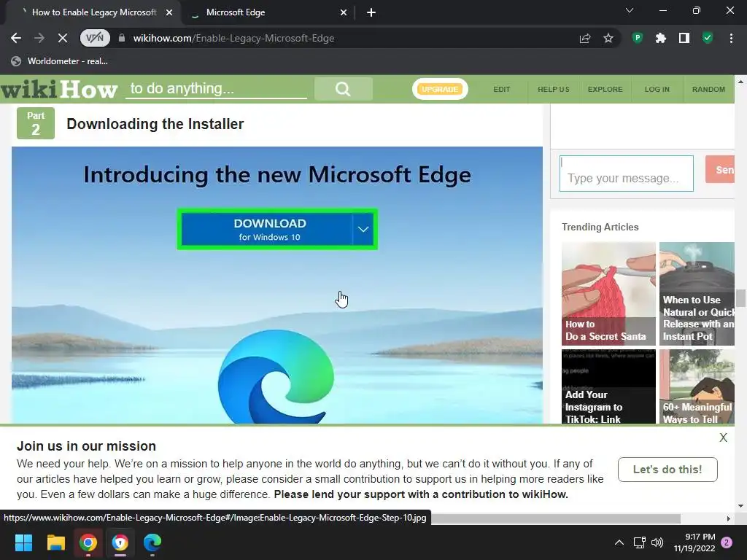
Task: Click the wikiHow search magnifier button
Action: 343,89
